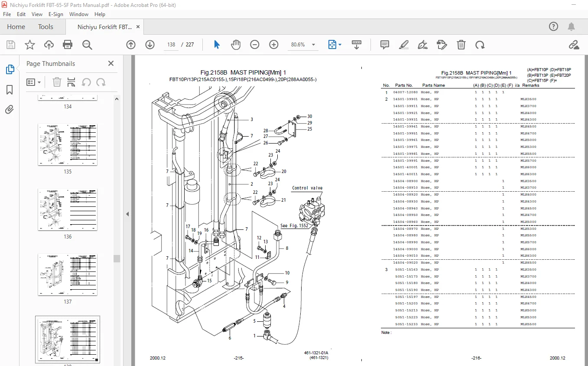Activate the Selection arrow tool
The height and width of the screenshot is (366, 588).
217,45
